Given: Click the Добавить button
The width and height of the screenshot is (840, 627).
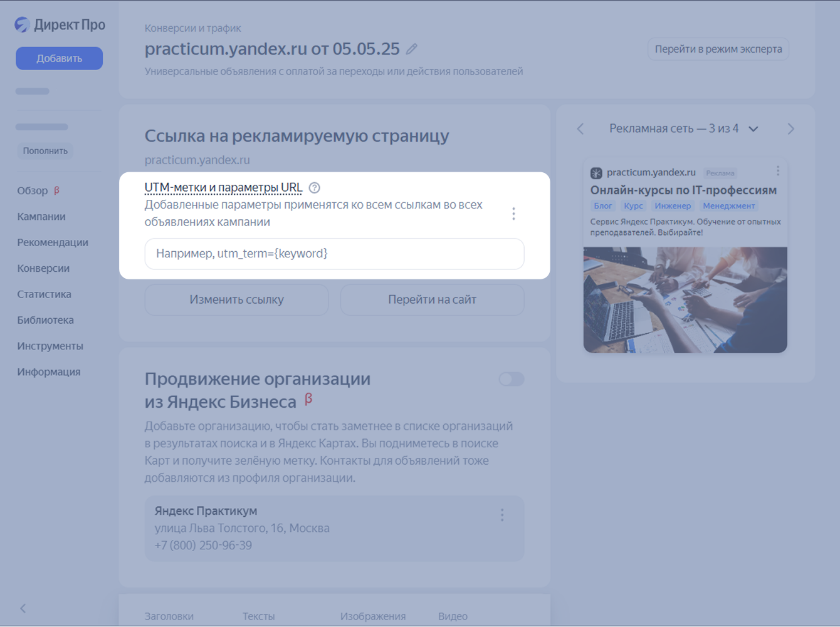Looking at the screenshot, I should click(59, 58).
